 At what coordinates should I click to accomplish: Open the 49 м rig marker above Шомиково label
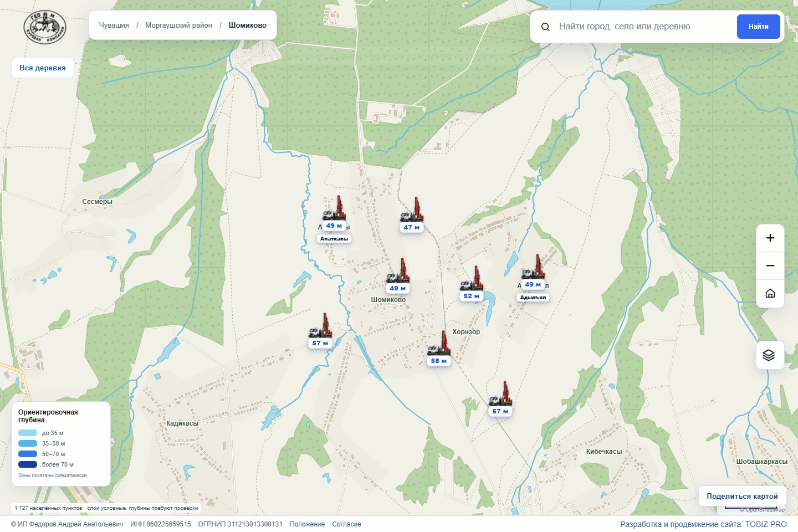398,276
